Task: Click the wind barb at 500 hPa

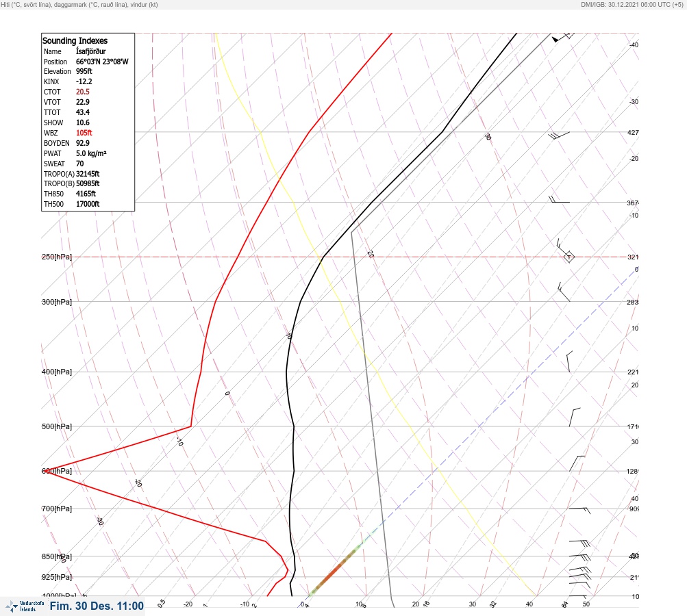Action: point(575,418)
